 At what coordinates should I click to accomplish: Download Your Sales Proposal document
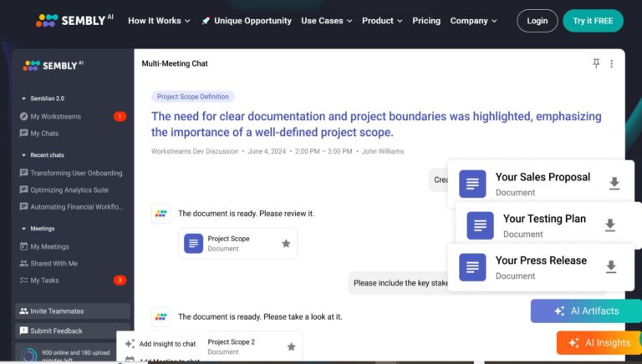[614, 184]
